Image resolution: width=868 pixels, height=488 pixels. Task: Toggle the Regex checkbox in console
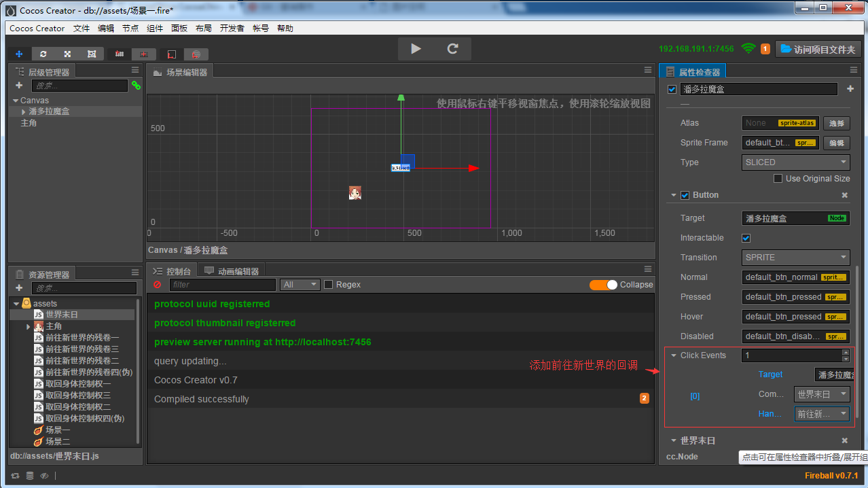(329, 285)
